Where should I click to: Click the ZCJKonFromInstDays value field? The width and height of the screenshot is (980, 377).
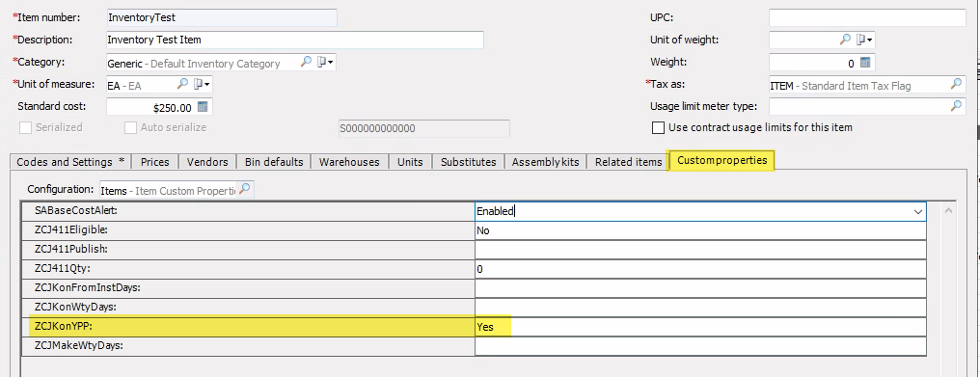click(700, 288)
